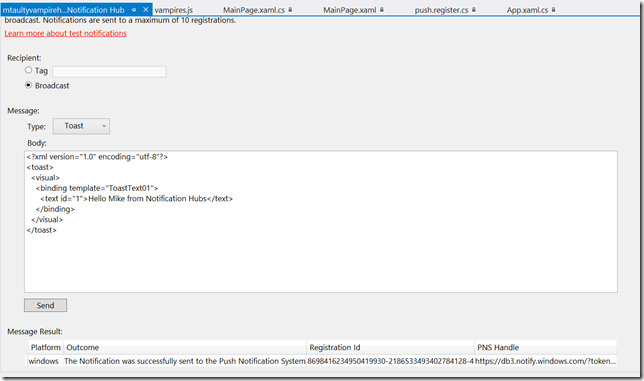Open the push.register.cs tab

pyautogui.click(x=442, y=10)
